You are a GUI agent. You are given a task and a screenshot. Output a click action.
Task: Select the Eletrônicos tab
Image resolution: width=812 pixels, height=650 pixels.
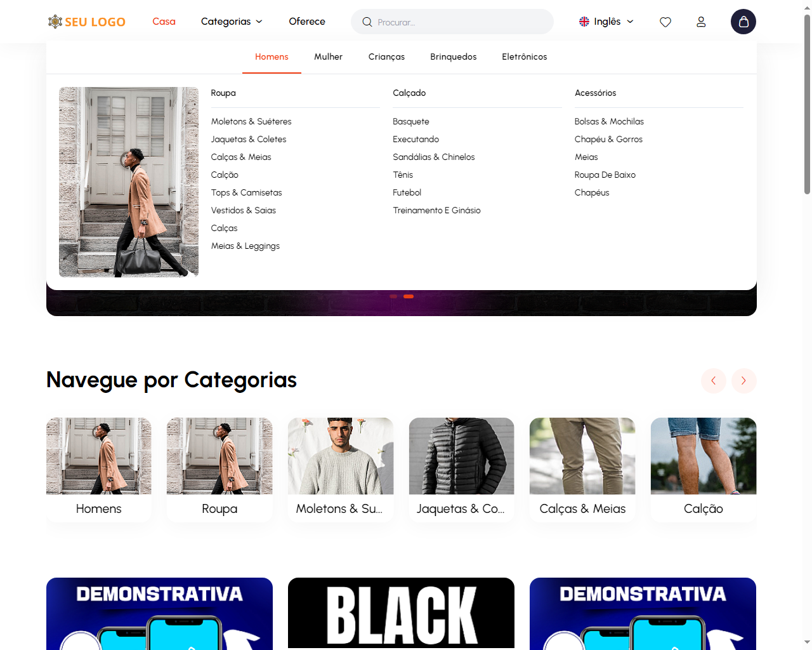(524, 57)
